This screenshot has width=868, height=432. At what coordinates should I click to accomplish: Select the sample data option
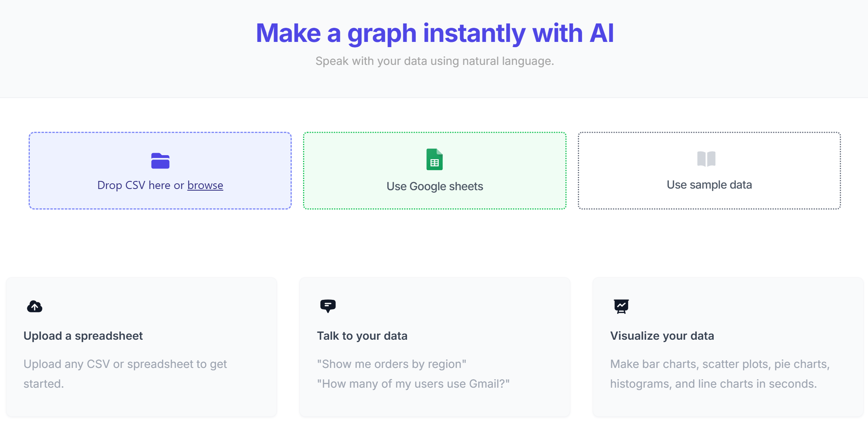[709, 170]
